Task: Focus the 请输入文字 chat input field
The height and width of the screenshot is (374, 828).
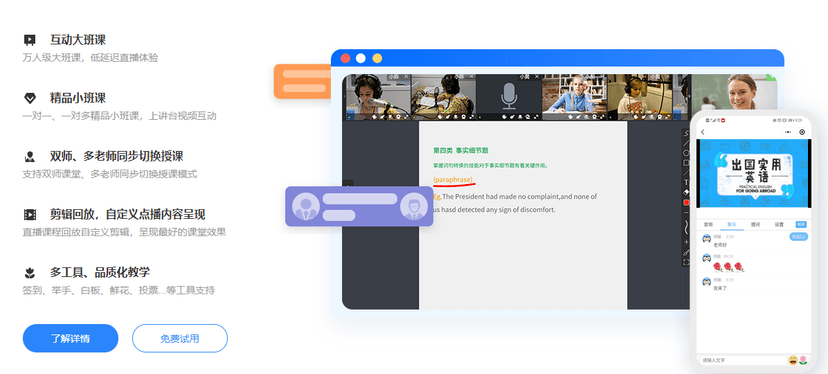Action: (742, 360)
